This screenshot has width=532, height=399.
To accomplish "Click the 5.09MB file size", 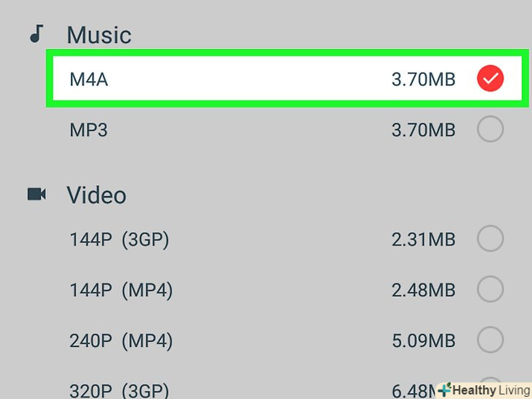I will (423, 341).
